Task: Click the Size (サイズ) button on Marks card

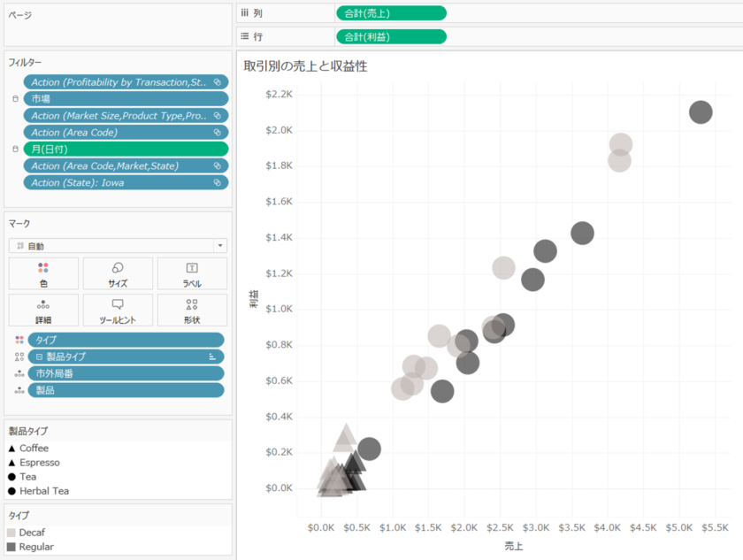Action: [x=117, y=273]
